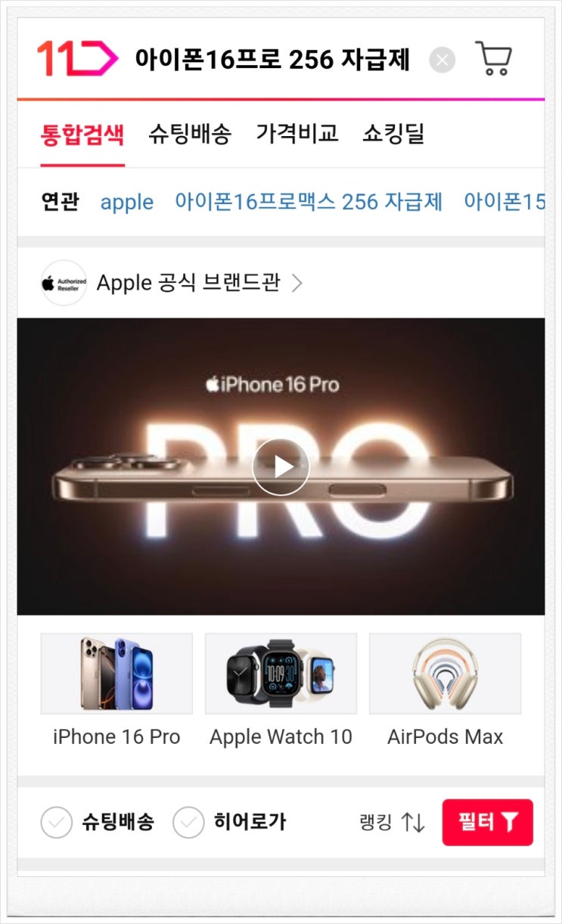The image size is (562, 924).
Task: Switch to the 가격비교 tab
Action: pos(297,134)
